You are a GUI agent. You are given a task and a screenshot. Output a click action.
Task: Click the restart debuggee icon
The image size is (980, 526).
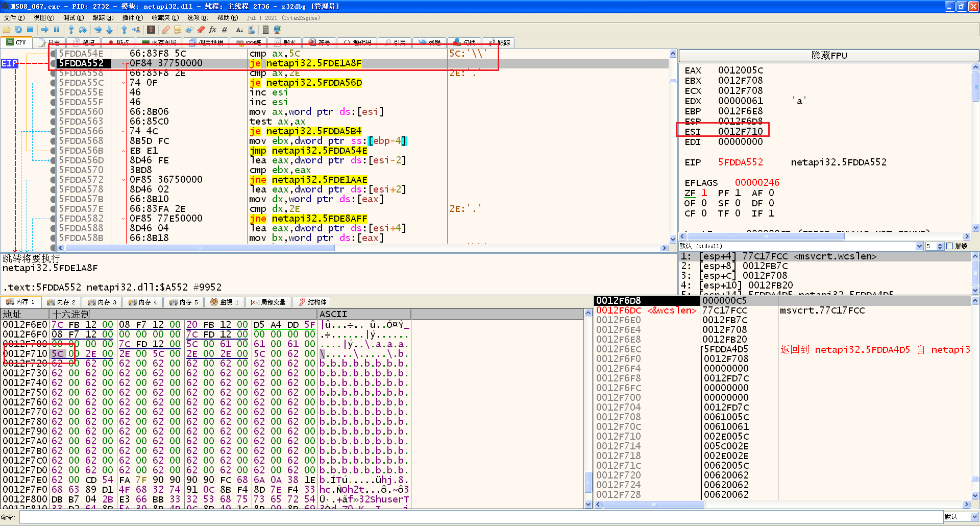[x=18, y=30]
